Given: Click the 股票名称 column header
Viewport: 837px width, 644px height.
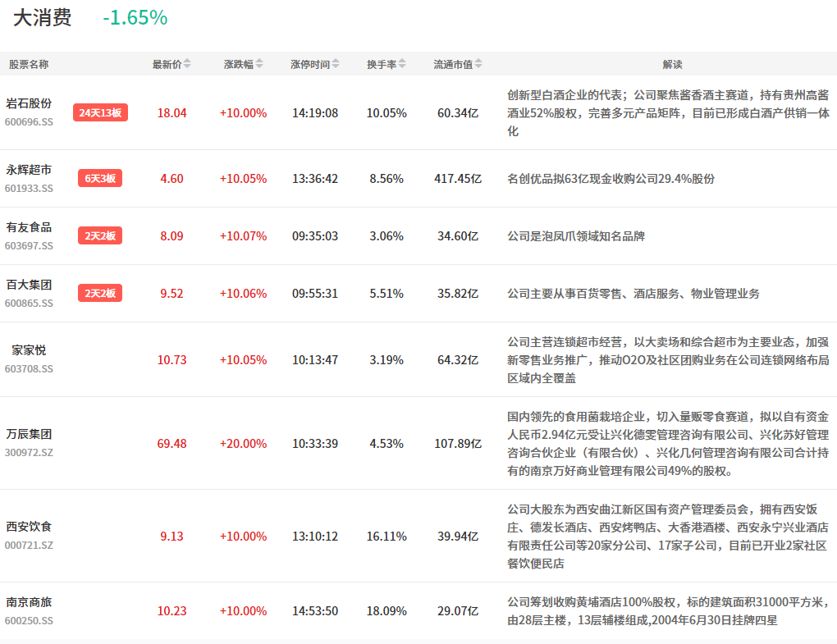Looking at the screenshot, I should tap(29, 64).
